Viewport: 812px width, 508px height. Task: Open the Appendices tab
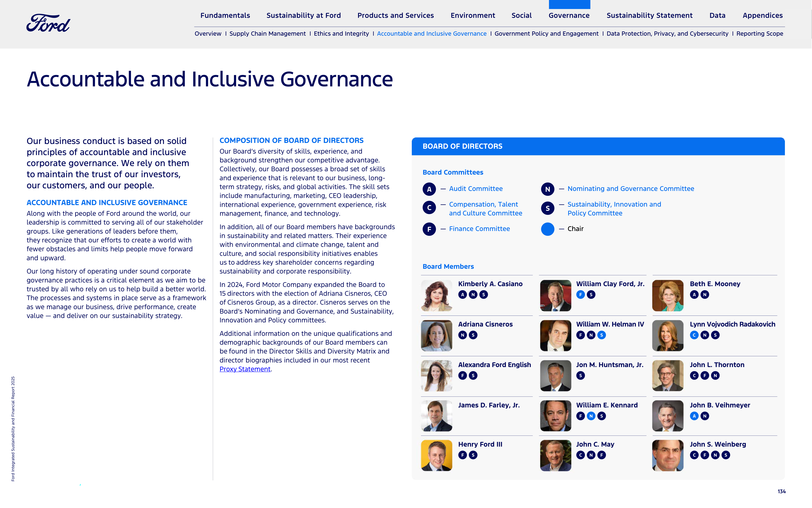point(762,15)
